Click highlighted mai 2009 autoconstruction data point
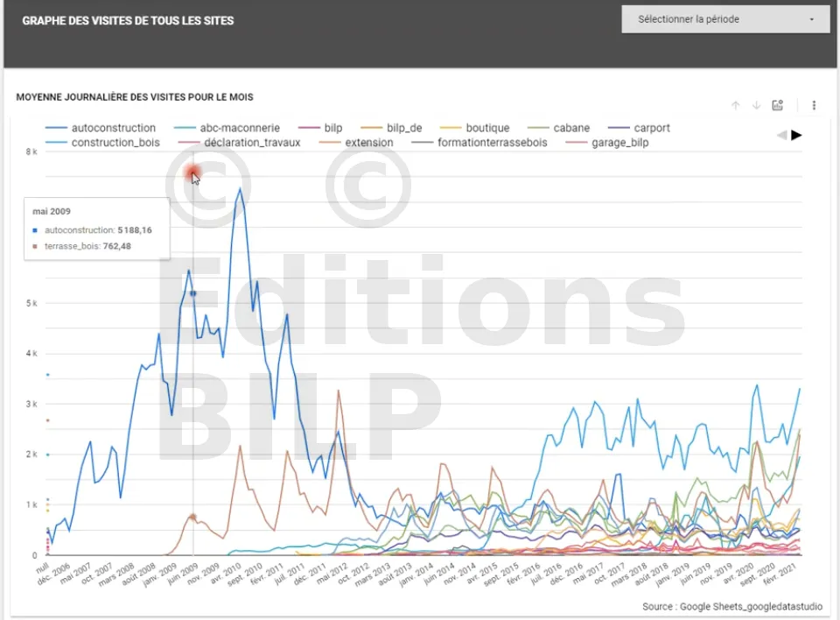The image size is (840, 620). [192, 293]
